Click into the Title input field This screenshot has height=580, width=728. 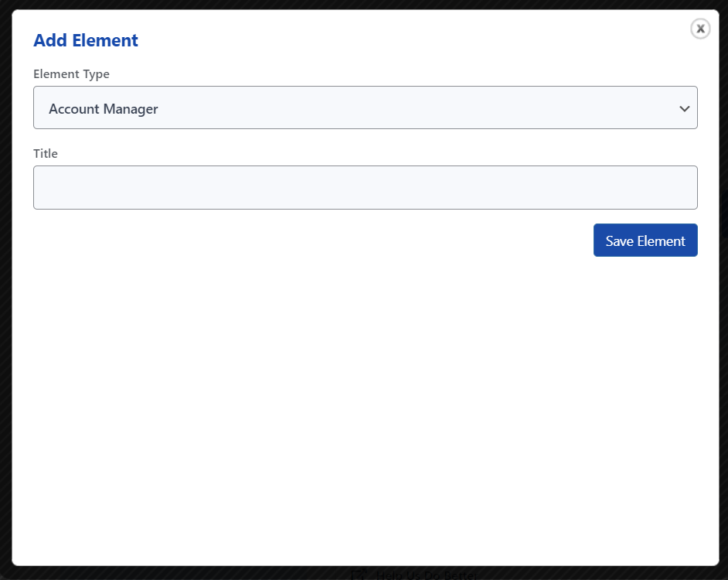point(366,187)
